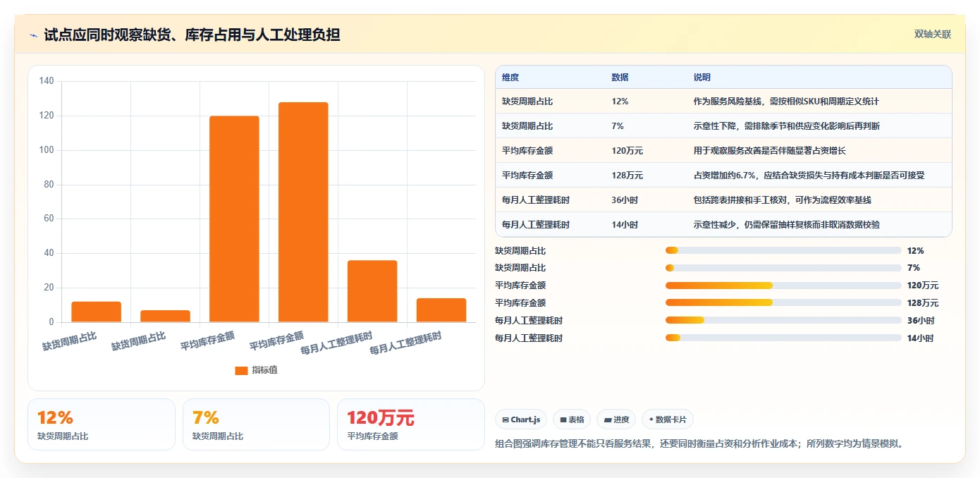Toggle the 指标值 legend label

pyautogui.click(x=265, y=370)
